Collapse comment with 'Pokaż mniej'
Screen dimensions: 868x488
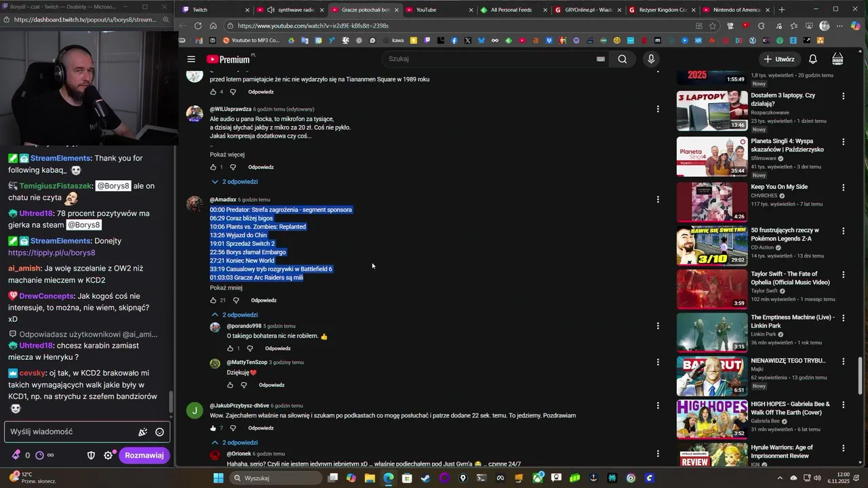click(x=226, y=287)
